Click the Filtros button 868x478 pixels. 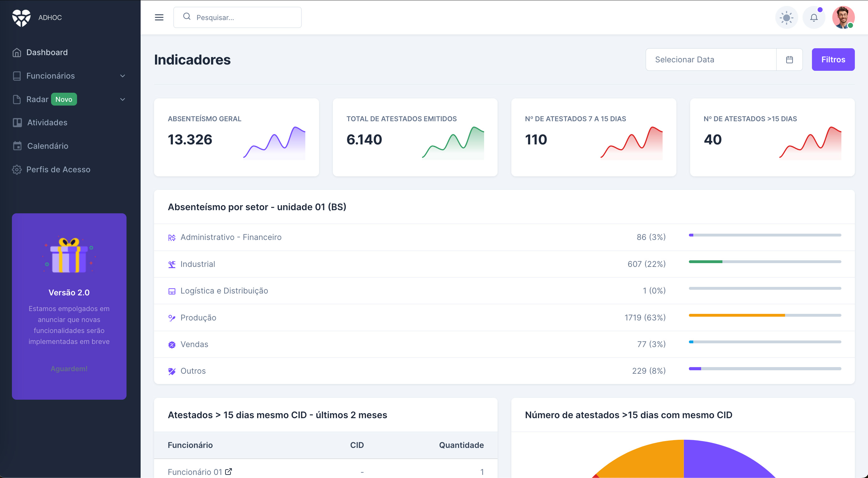click(x=833, y=60)
